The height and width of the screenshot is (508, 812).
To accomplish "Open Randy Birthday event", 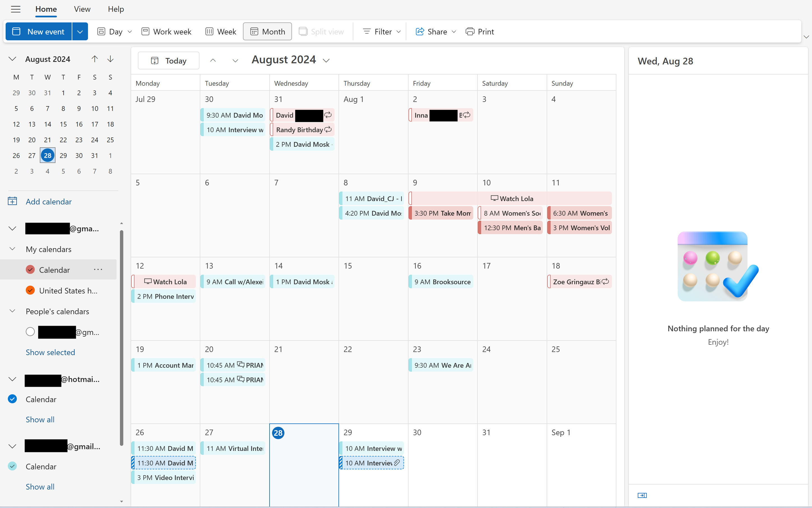I will pyautogui.click(x=302, y=130).
